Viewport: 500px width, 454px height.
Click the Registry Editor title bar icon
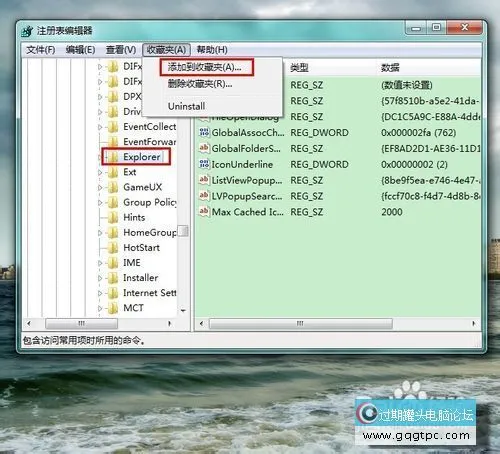coord(27,31)
